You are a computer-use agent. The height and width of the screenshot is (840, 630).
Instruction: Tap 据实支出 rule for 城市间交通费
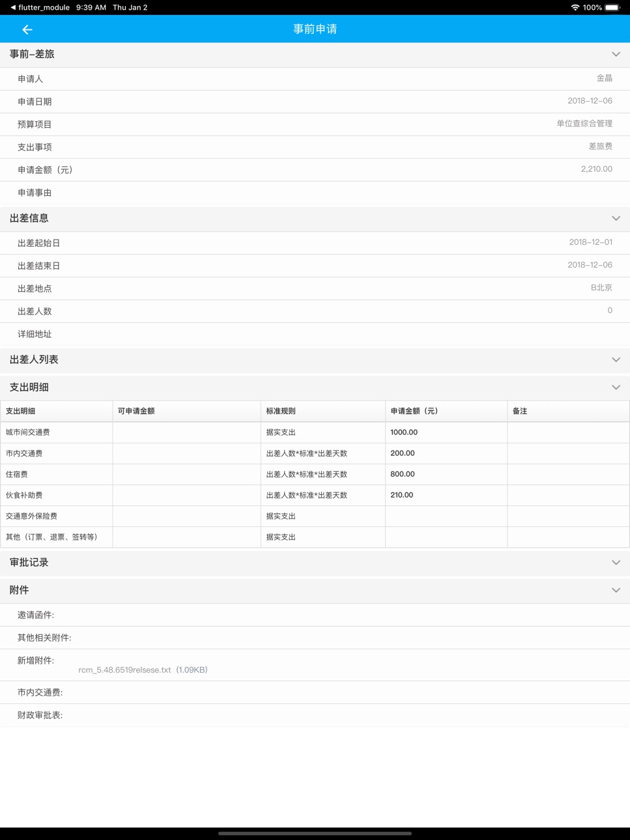[x=323, y=432]
